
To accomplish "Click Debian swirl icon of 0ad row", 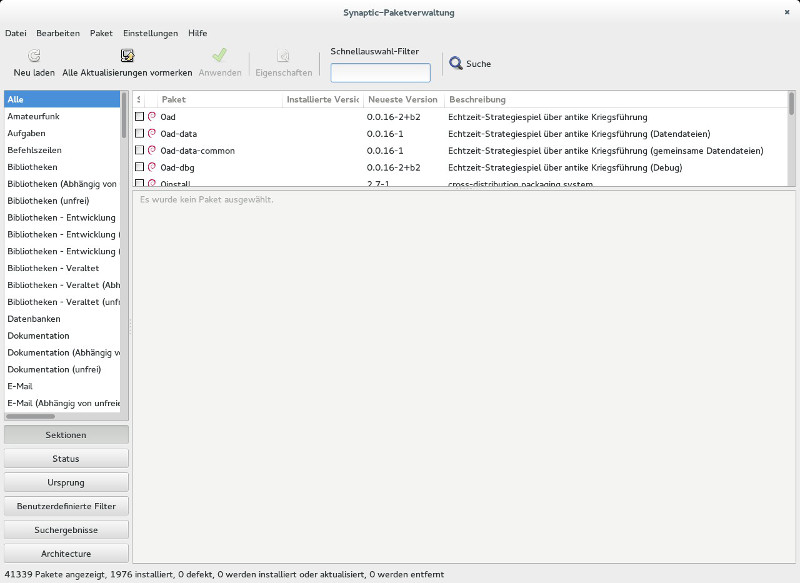I will (152, 116).
